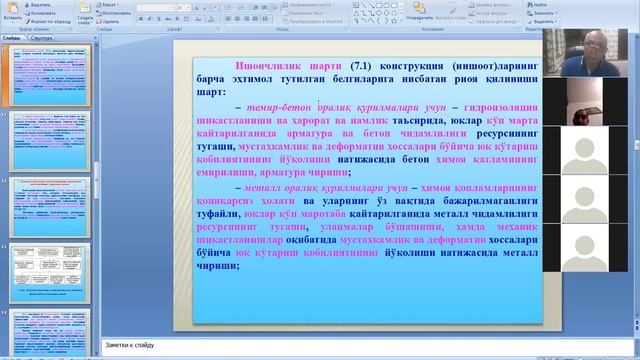Image resolution: width=640 pixels, height=360 pixels.
Task: Switch to the Структура outline tab
Action: pyautogui.click(x=41, y=38)
